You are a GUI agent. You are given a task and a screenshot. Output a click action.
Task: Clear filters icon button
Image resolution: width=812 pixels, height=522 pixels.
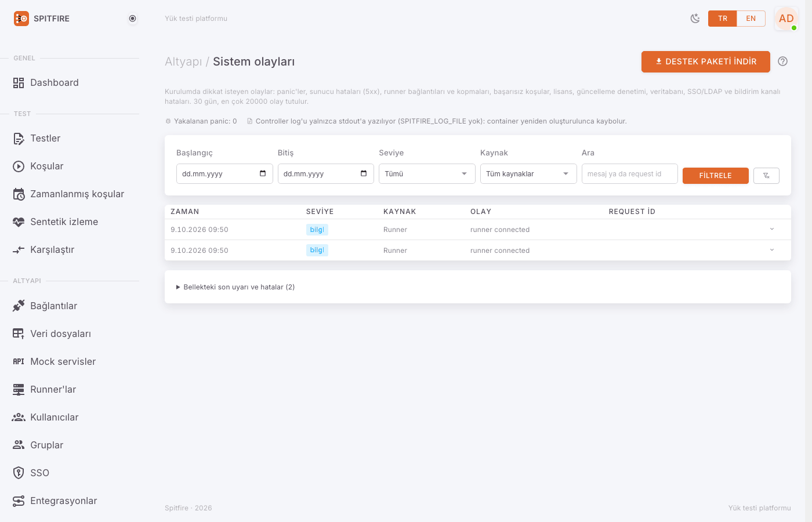[x=766, y=176]
